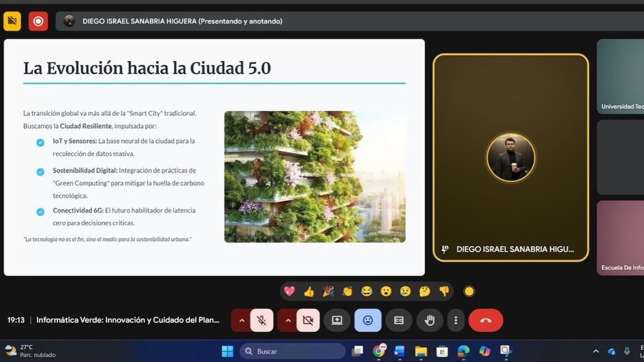Click the red recording indicator icon
The width and height of the screenshot is (644, 362).
[38, 21]
